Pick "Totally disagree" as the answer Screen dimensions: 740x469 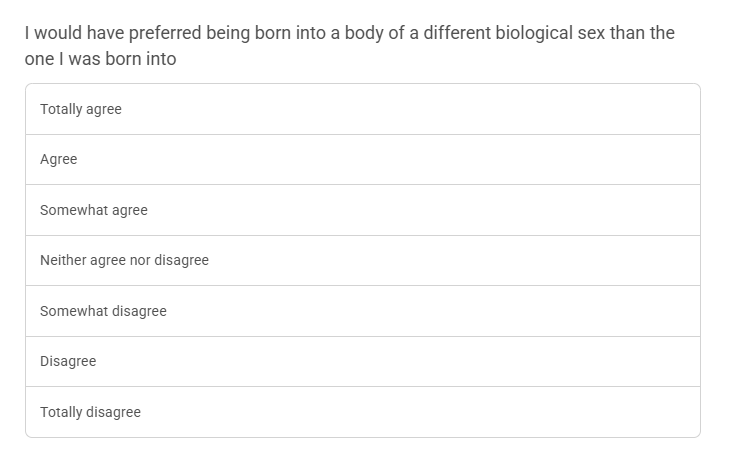(362, 412)
